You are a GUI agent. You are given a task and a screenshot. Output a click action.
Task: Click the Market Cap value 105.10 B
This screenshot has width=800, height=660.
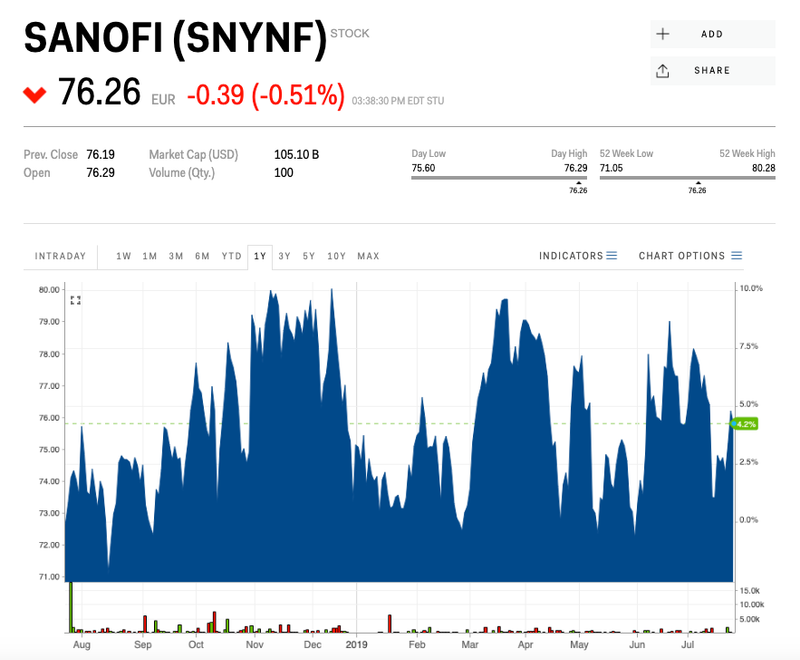(296, 155)
